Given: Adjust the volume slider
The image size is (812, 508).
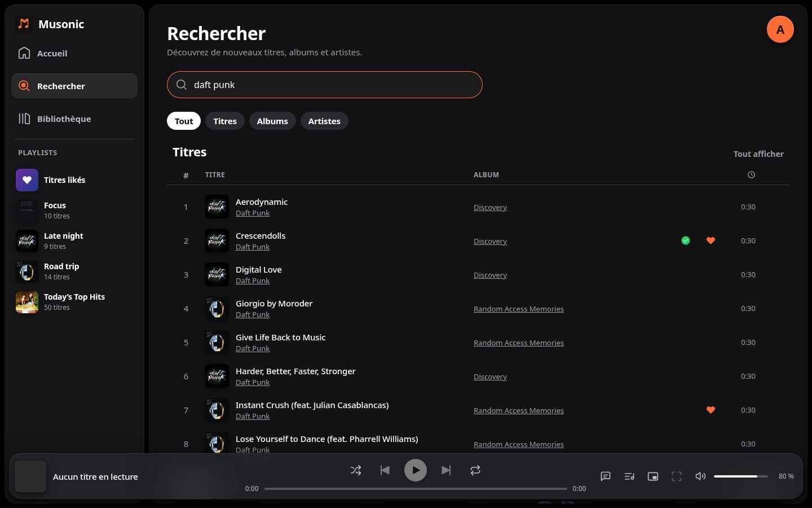Looking at the screenshot, I should pyautogui.click(x=741, y=476).
